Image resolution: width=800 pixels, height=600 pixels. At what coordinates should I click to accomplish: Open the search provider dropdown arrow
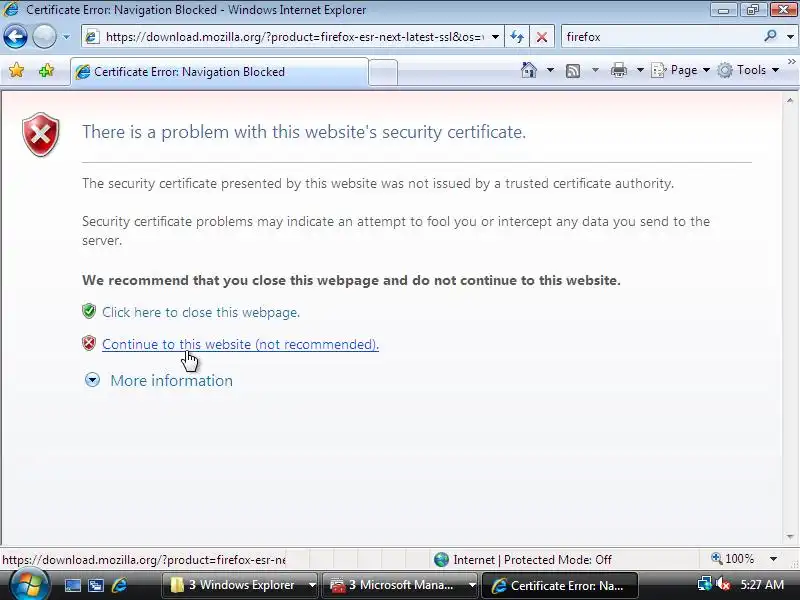click(790, 37)
